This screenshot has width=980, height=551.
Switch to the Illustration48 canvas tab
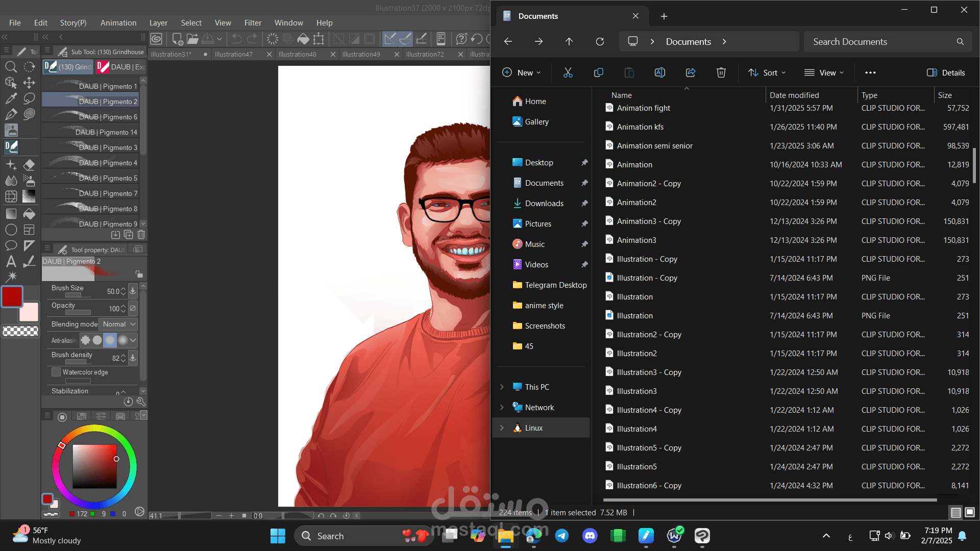(x=298, y=54)
